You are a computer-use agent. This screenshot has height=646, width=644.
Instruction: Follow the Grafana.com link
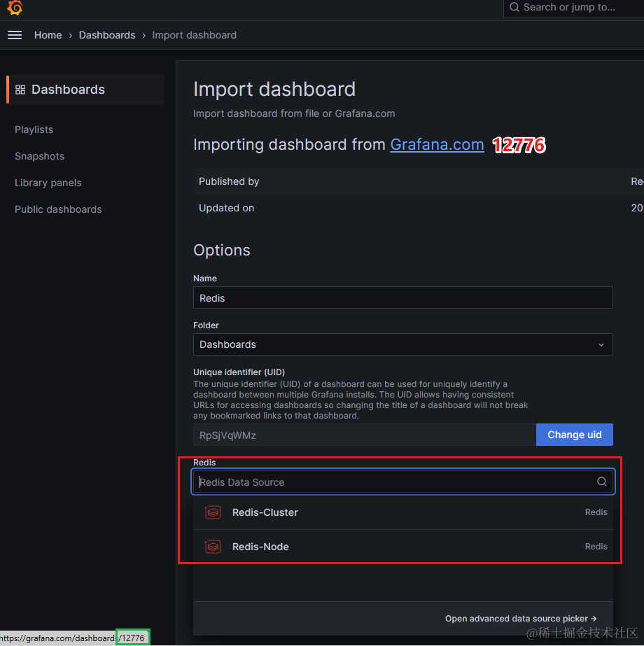tap(437, 145)
